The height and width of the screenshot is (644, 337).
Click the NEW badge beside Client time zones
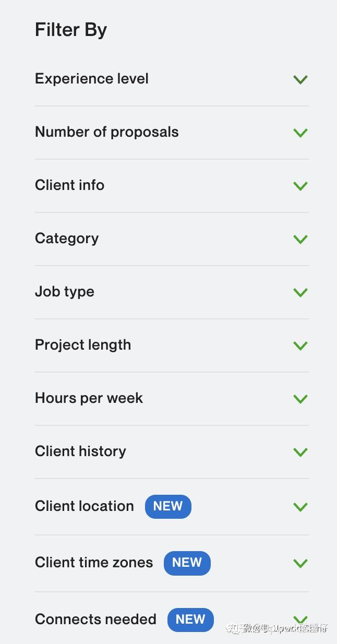pos(187,563)
